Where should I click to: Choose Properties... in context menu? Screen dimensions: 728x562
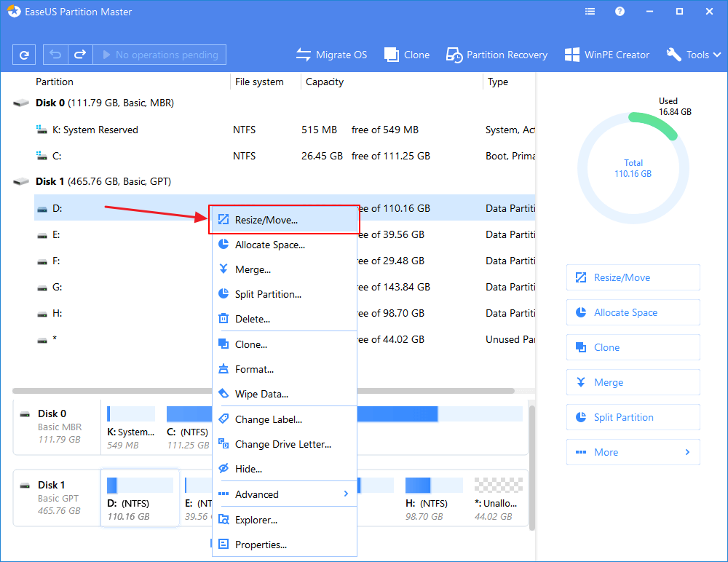tap(284, 545)
